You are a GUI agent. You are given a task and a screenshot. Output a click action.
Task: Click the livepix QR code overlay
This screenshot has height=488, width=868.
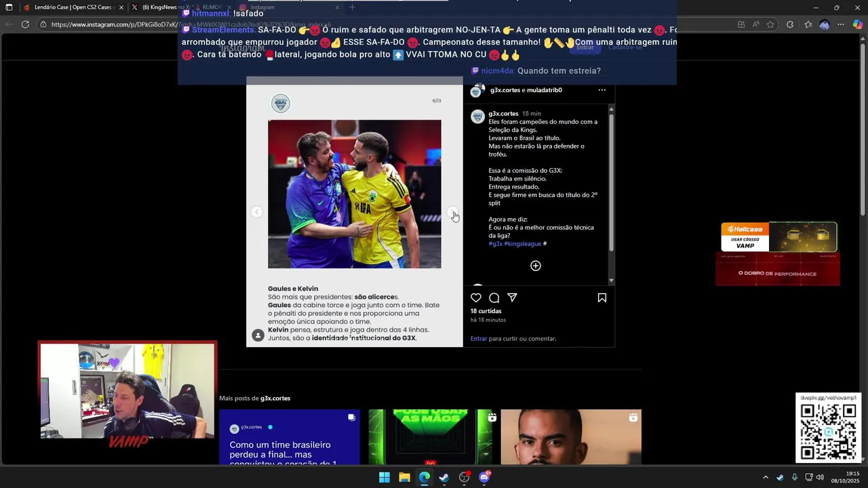coord(828,428)
